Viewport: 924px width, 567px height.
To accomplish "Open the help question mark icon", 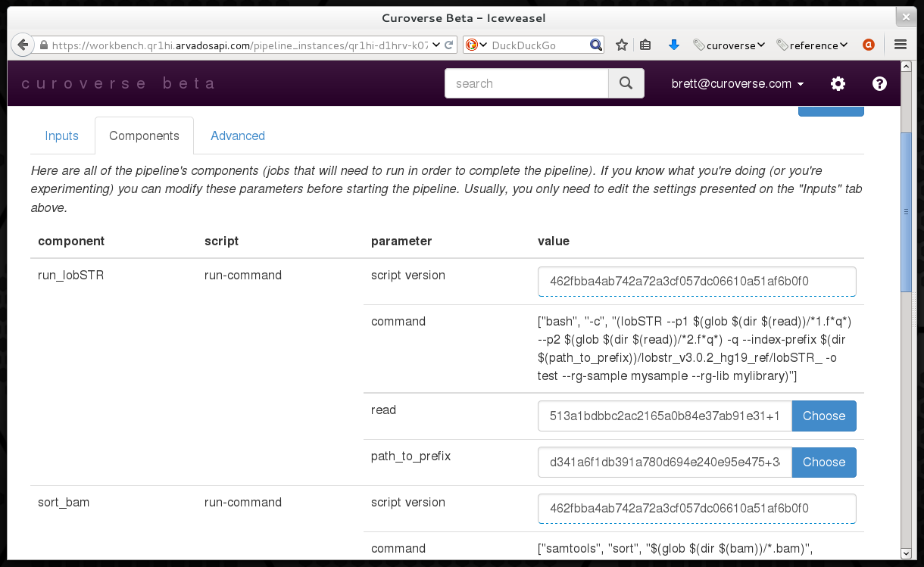I will click(x=879, y=84).
